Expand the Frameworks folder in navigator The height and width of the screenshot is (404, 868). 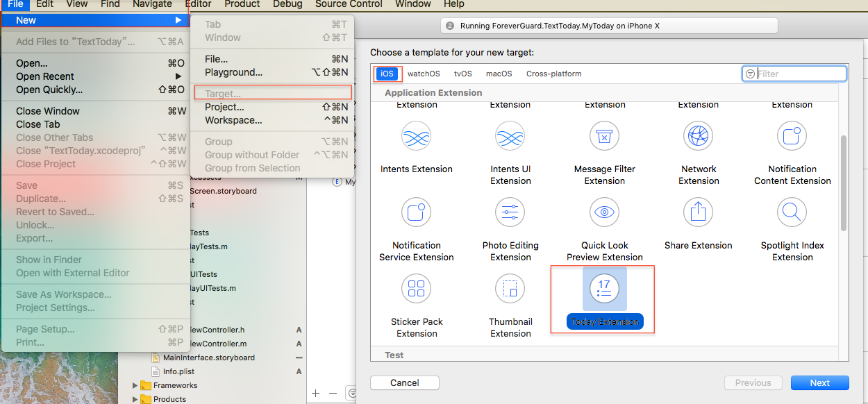point(135,385)
